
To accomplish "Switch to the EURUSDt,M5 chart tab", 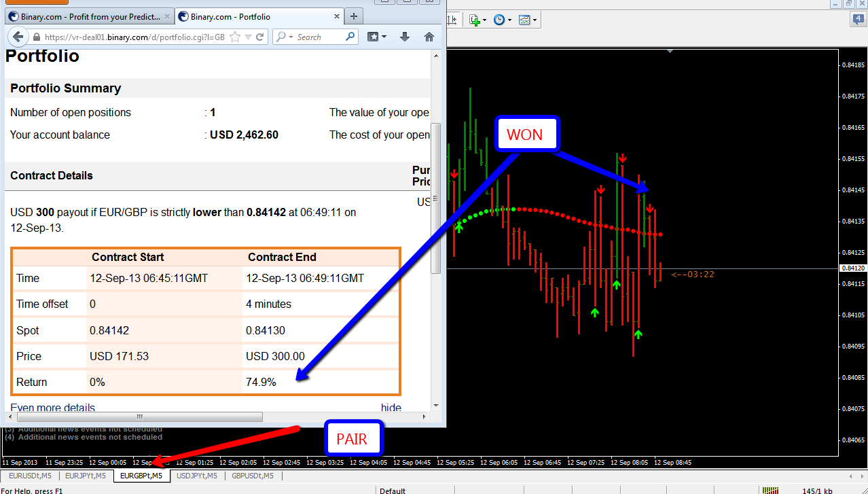I will coord(30,476).
